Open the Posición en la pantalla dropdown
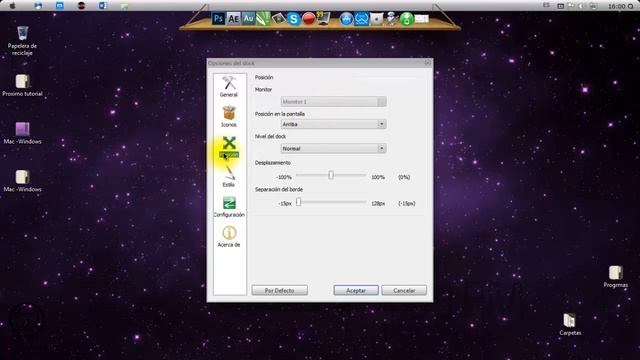The width and height of the screenshot is (640, 360). (x=333, y=124)
